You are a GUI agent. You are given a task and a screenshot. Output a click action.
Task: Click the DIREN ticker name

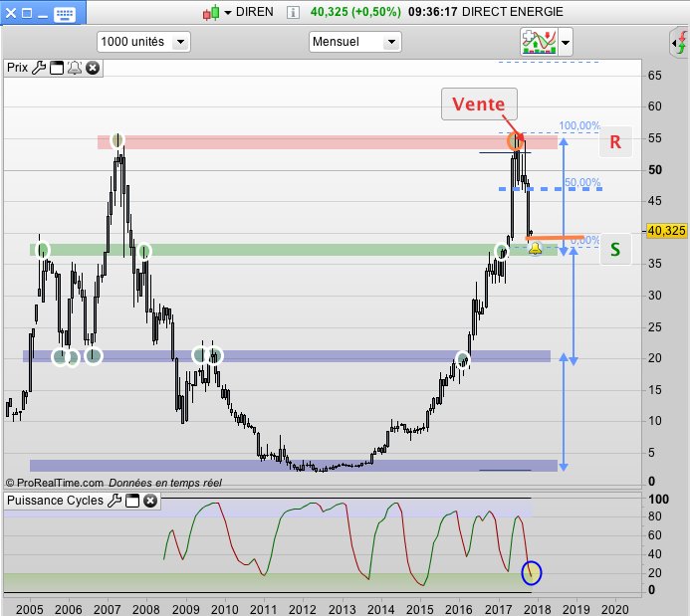(254, 12)
